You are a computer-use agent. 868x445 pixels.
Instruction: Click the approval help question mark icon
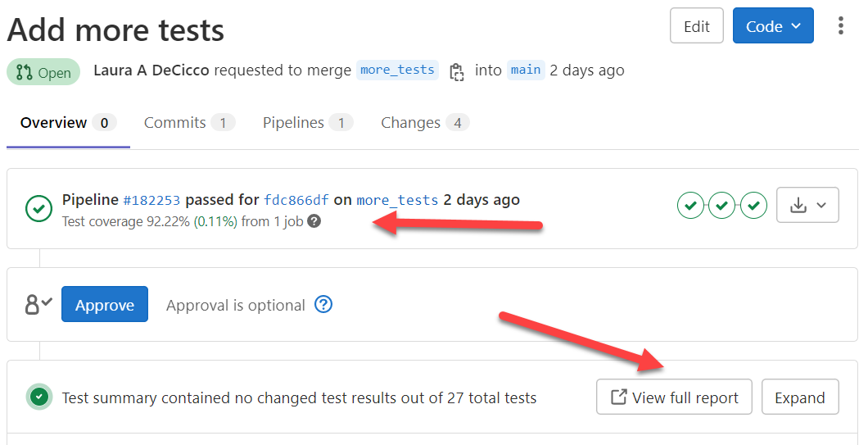point(323,305)
